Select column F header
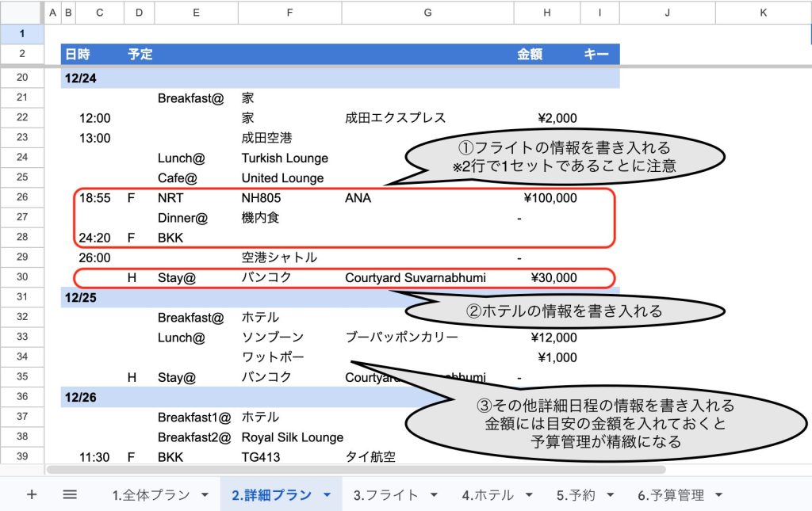Screen dimensions: 812x511 pos(289,13)
